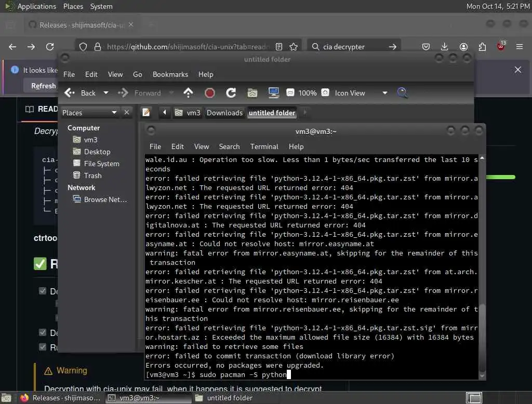
Task: Click the terminal command prompt line
Action: [x=218, y=374]
